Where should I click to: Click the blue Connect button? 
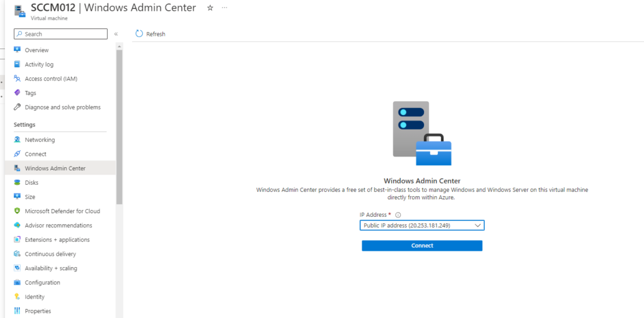422,245
